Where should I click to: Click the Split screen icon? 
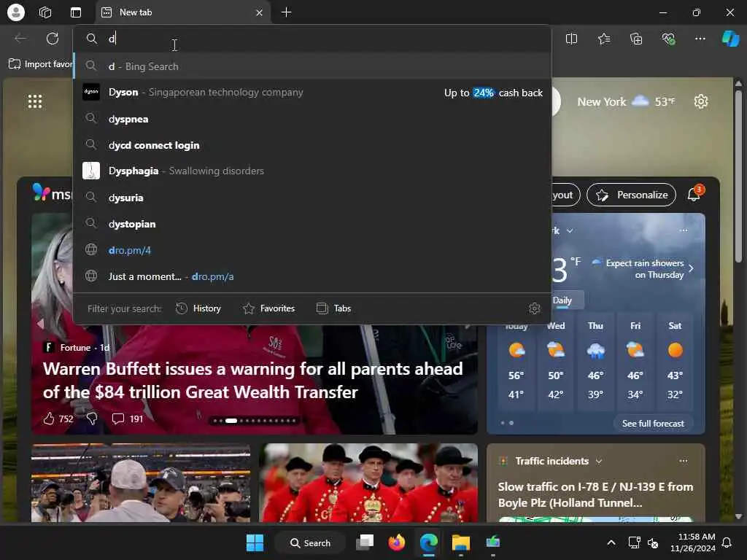[571, 39]
